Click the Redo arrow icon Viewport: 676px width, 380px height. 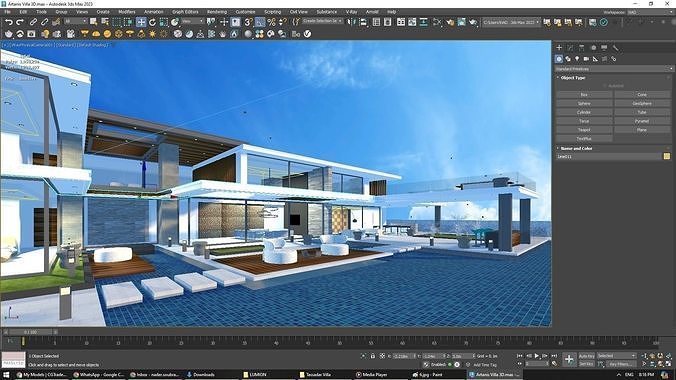tap(20, 22)
